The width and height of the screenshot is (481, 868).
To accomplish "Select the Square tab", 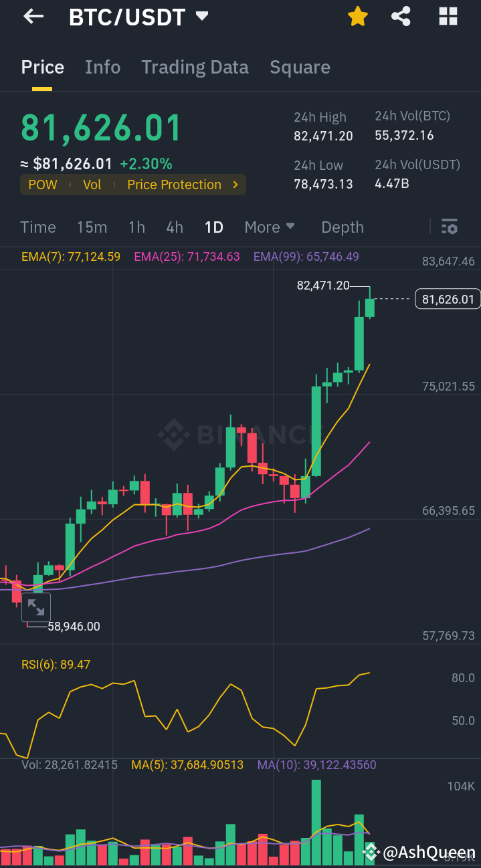I will click(x=300, y=67).
